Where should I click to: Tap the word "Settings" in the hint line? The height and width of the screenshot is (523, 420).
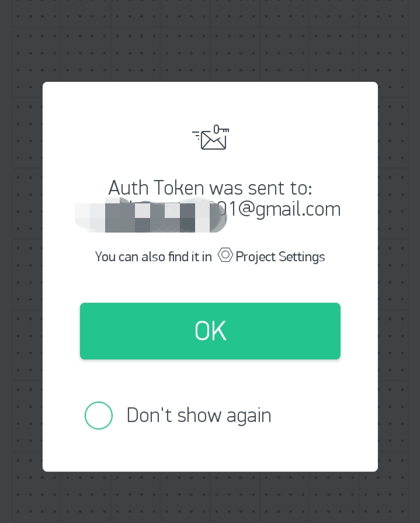[301, 257]
